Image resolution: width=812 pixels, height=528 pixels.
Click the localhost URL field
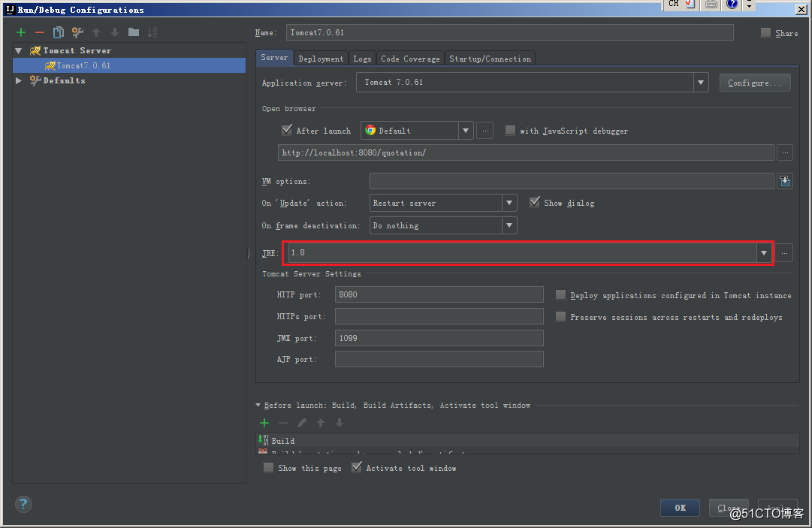pyautogui.click(x=526, y=152)
